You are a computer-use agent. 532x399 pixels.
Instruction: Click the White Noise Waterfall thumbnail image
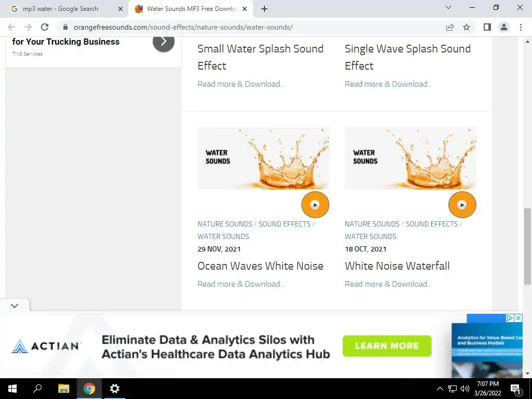click(x=410, y=158)
